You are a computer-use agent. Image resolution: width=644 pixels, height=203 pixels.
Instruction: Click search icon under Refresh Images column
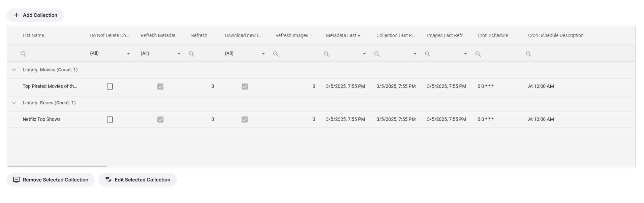(x=276, y=54)
